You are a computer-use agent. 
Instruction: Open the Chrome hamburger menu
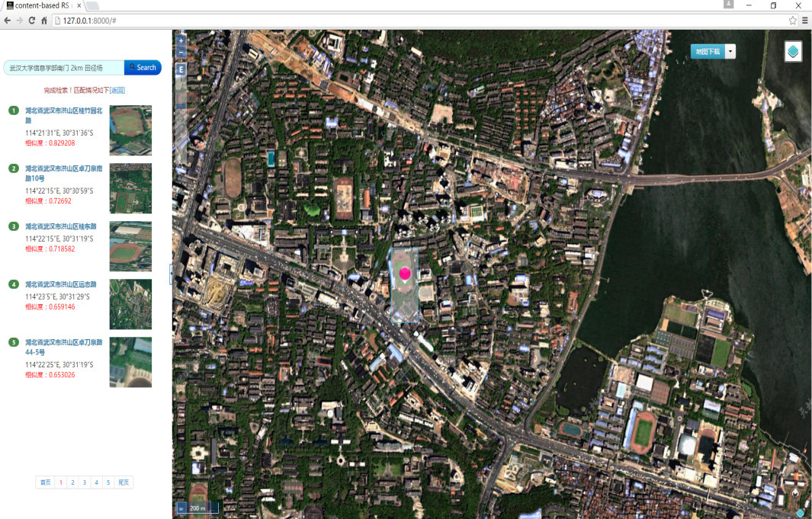point(805,21)
